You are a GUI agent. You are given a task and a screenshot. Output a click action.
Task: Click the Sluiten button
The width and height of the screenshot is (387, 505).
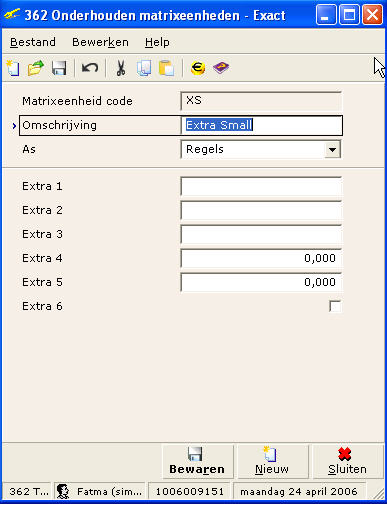347,461
